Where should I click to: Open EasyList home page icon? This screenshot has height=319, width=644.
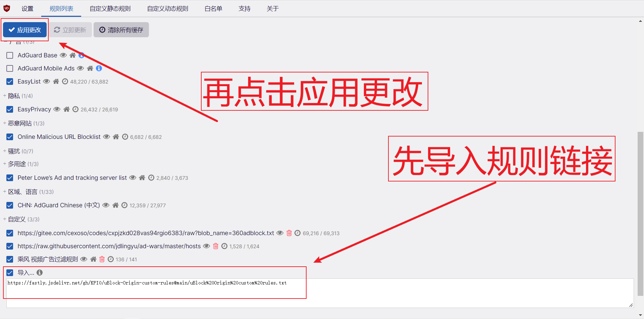(x=56, y=82)
